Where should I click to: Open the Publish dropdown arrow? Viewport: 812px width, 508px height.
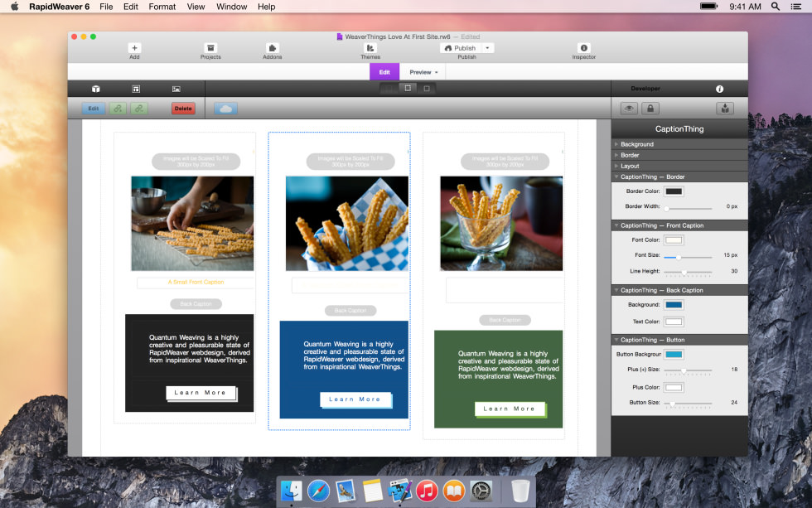pyautogui.click(x=488, y=48)
